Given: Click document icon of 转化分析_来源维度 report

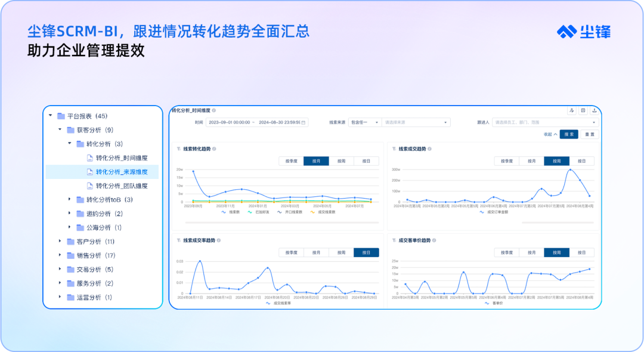Looking at the screenshot, I should 90,172.
